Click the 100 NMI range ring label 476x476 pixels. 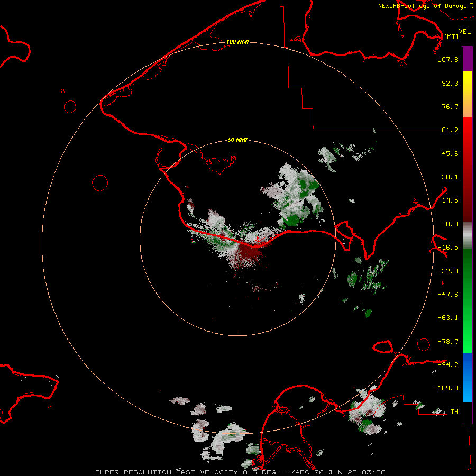coord(237,42)
